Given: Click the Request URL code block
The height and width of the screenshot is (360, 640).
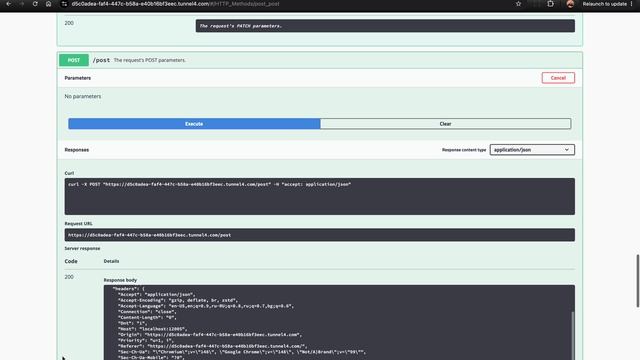Looking at the screenshot, I should (x=320, y=235).
